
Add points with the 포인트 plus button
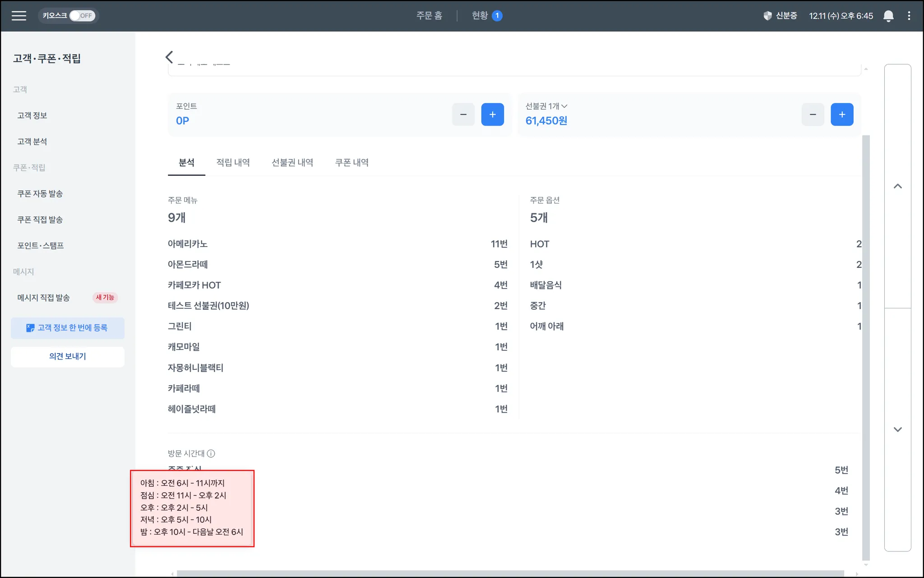tap(492, 114)
